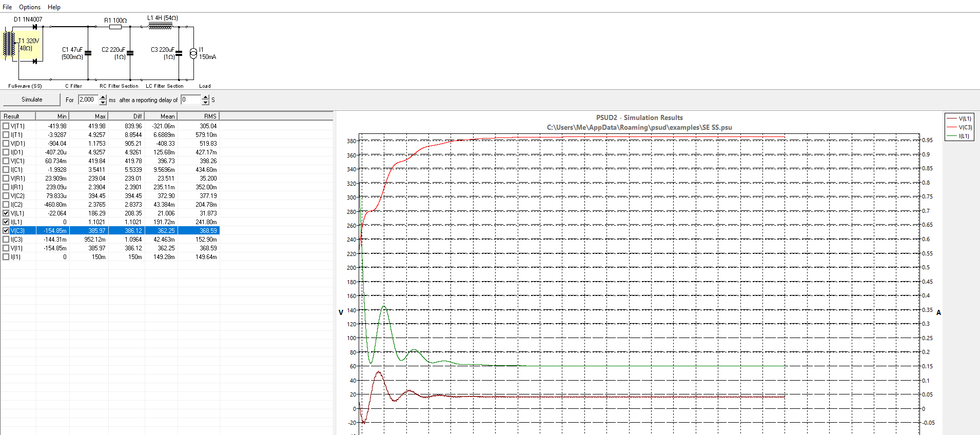Select the C1 47uF capacitor symbol
The image size is (980, 435).
(x=88, y=53)
